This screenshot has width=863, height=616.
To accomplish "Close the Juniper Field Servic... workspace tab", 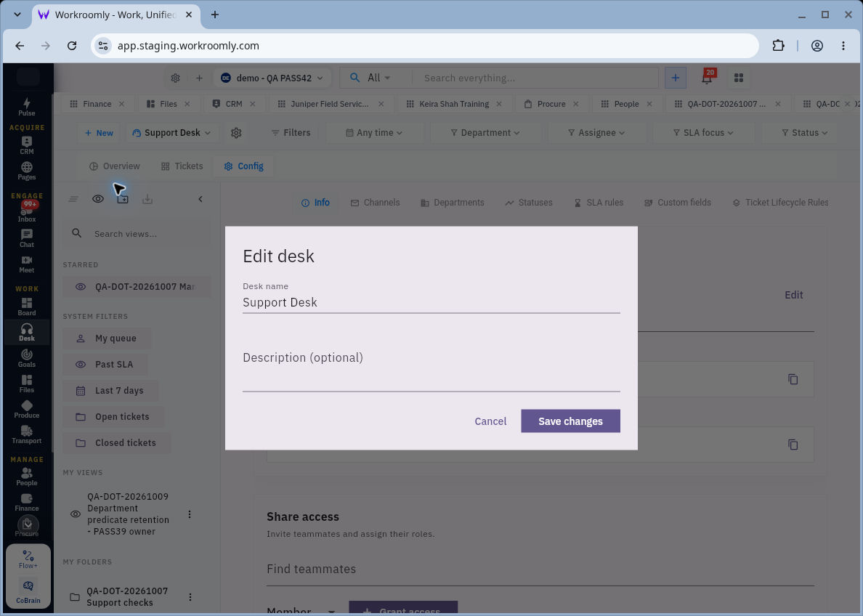I will pos(381,104).
